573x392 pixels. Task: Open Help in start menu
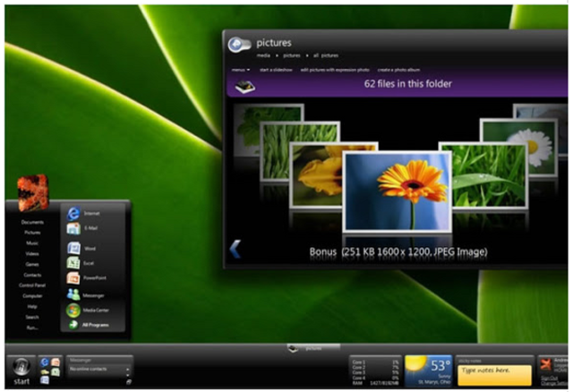(x=32, y=306)
